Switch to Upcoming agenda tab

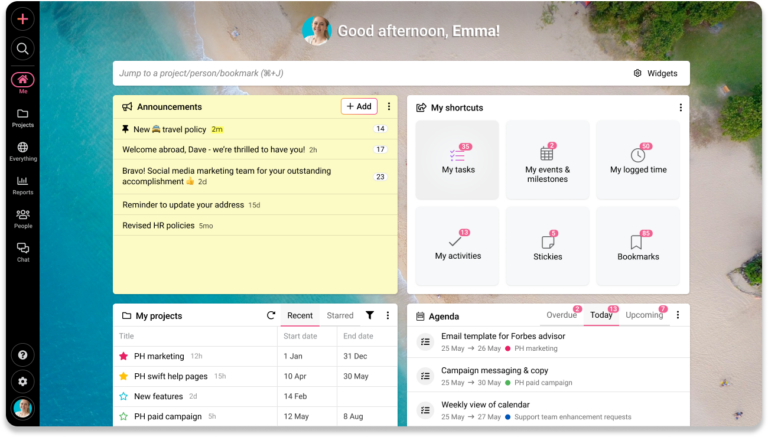[643, 316]
